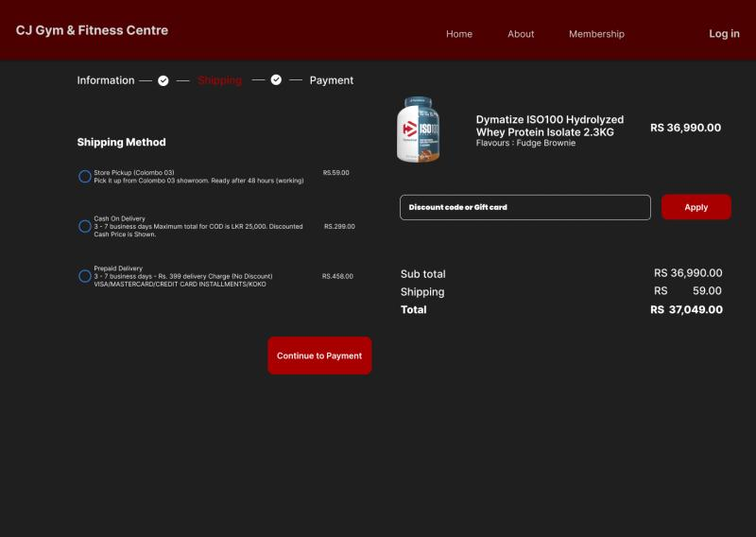Click the Shipping step label
This screenshot has width=756, height=537.
220,80
